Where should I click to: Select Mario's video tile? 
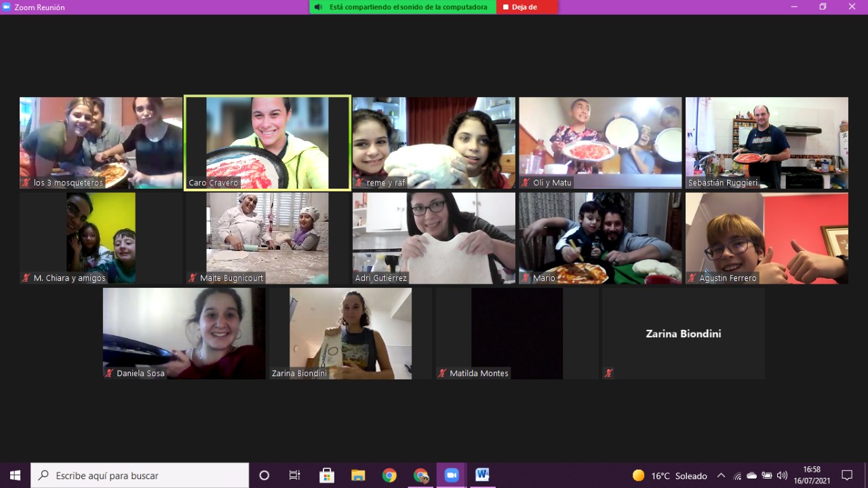tap(600, 238)
